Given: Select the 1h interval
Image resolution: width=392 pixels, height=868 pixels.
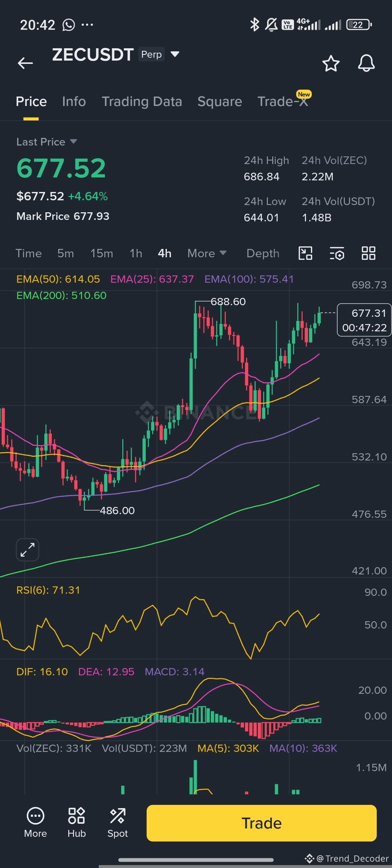Looking at the screenshot, I should pos(136,253).
